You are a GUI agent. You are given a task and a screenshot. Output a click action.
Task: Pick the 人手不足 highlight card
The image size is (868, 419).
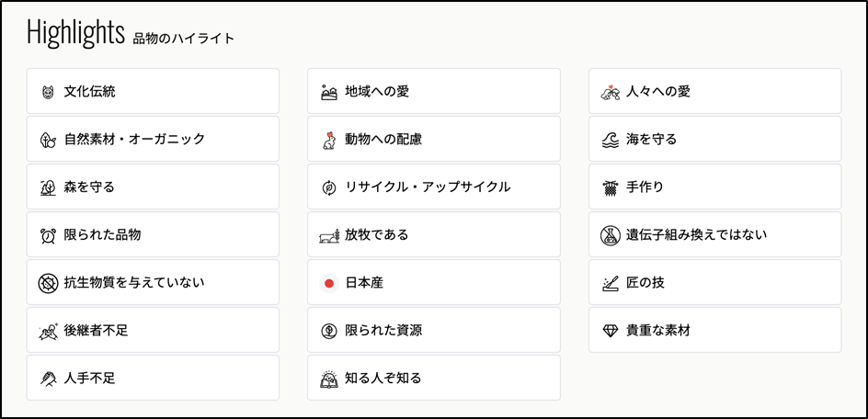153,378
